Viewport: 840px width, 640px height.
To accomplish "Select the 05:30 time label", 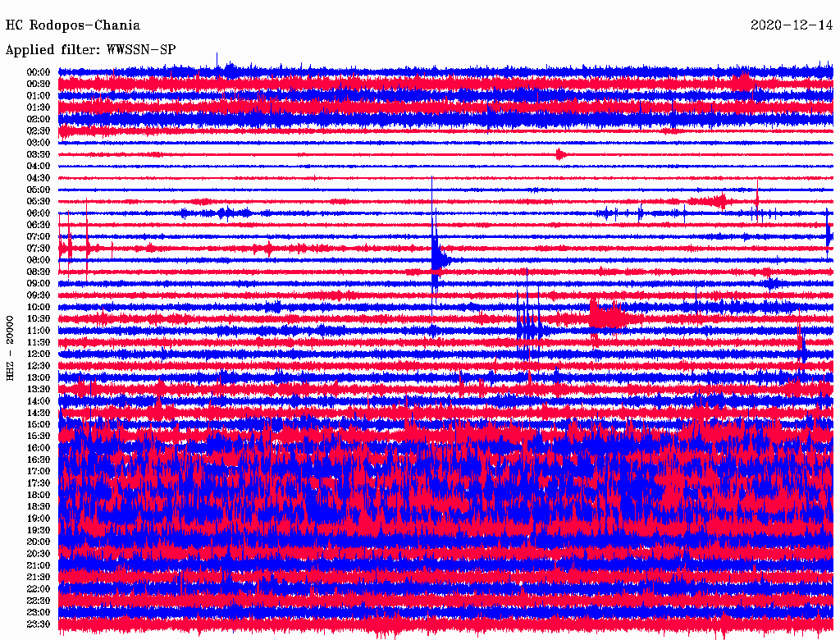I will (39, 201).
